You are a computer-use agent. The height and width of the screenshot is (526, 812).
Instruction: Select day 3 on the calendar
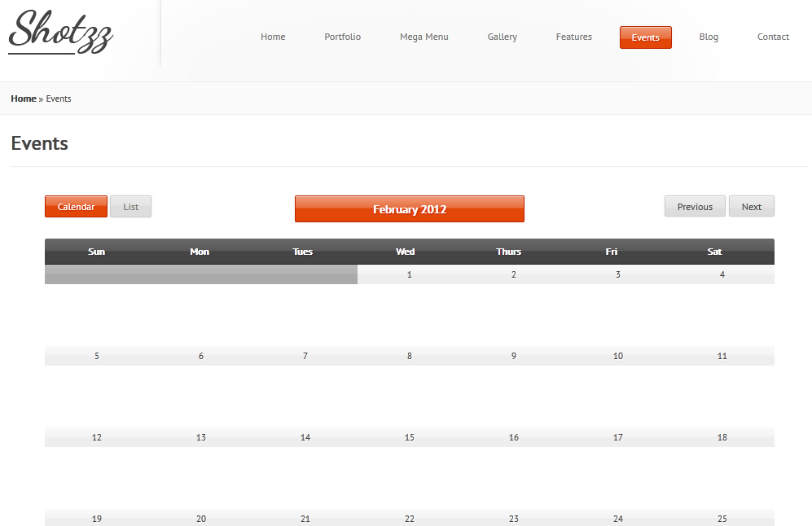618,274
